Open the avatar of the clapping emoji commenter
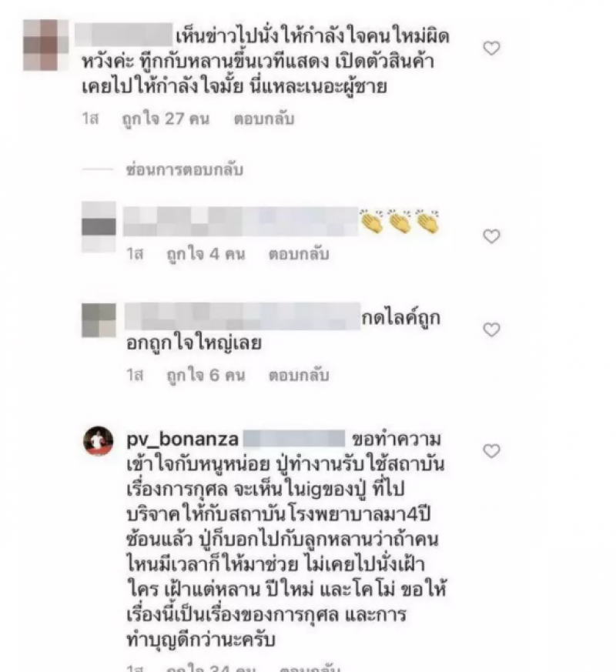Screen dimensions: 616x672 tap(99, 227)
